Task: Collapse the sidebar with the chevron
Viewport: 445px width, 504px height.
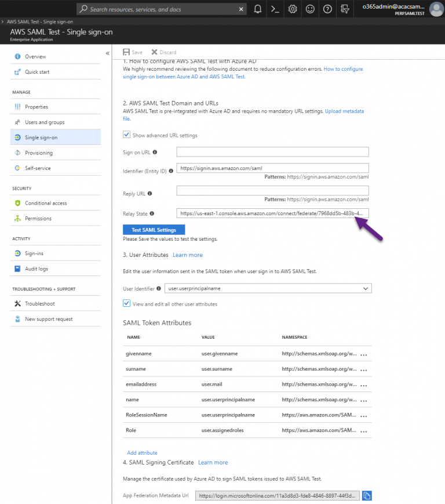Action: click(x=107, y=52)
